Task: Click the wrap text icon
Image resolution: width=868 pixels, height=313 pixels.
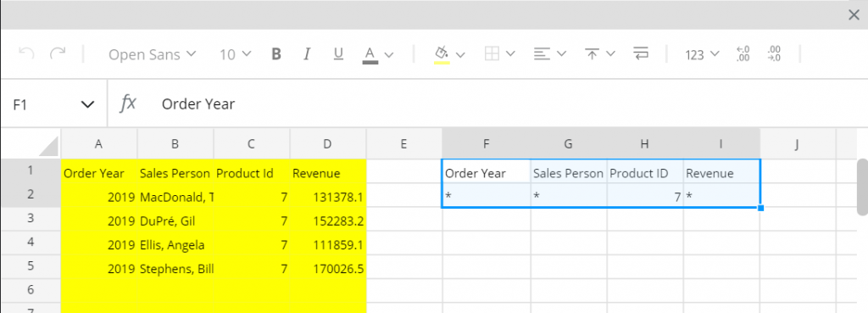Action: [x=641, y=53]
